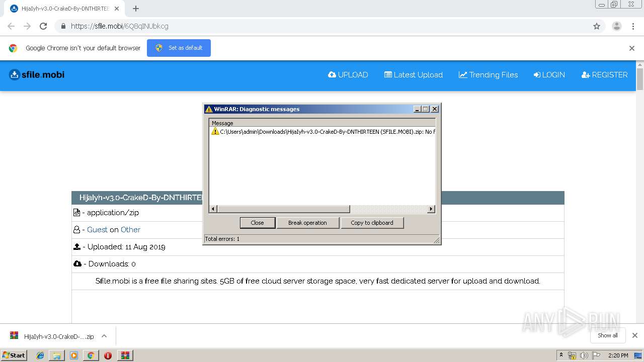Go to the REGISTER page

[x=605, y=75]
